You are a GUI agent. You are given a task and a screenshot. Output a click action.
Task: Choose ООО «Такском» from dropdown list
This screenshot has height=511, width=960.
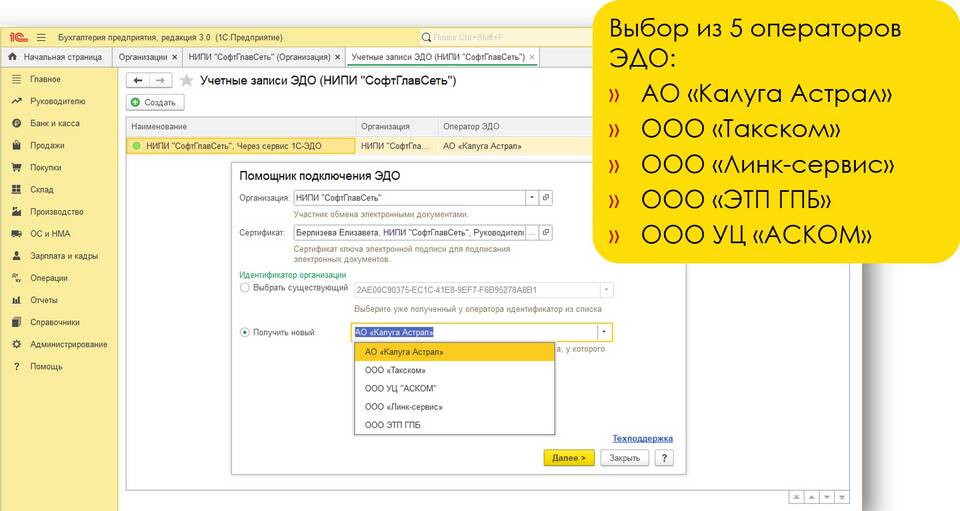(454, 370)
